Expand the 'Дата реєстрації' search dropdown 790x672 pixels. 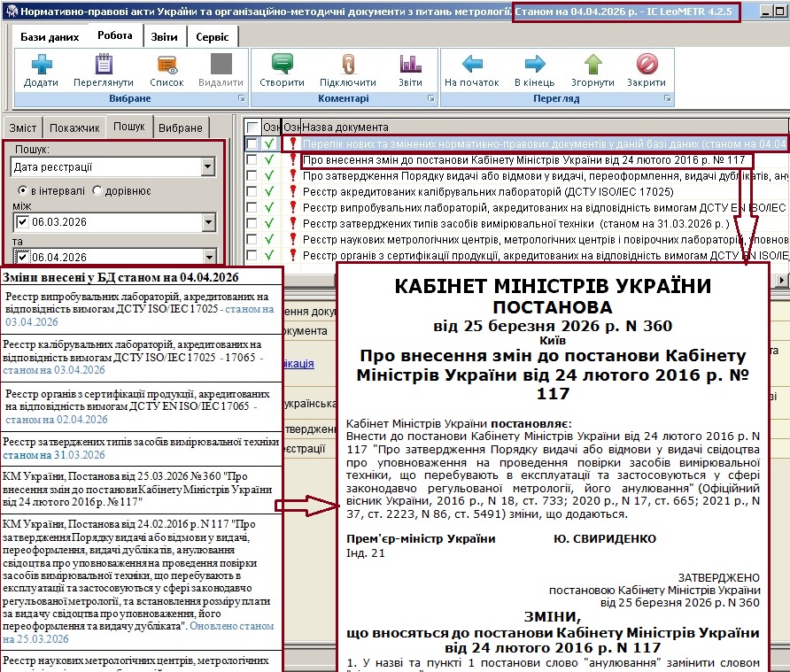pos(208,167)
